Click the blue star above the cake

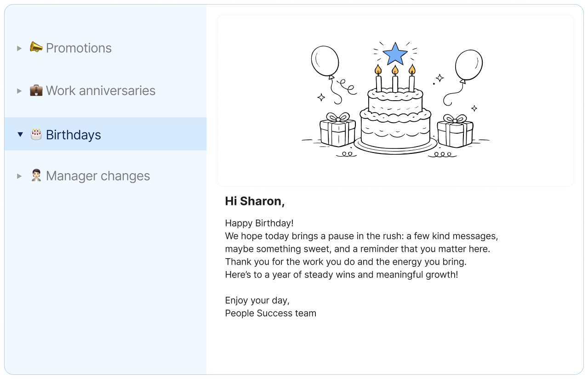tap(395, 54)
